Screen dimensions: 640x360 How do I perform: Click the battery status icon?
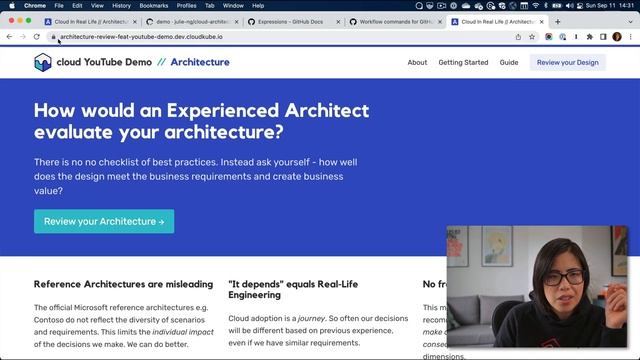pyautogui.click(x=557, y=6)
